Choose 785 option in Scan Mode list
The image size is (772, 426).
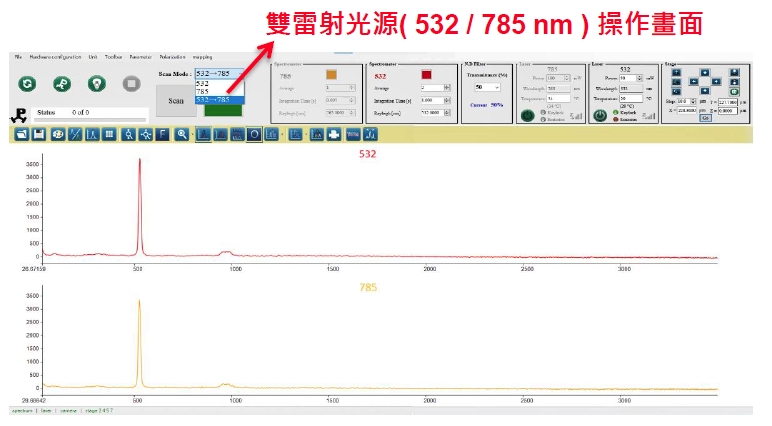point(204,91)
